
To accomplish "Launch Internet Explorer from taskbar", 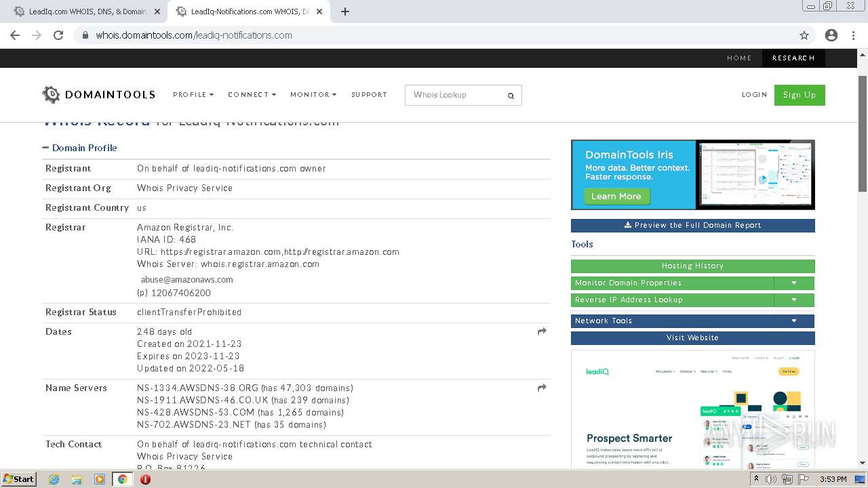I will (x=54, y=479).
